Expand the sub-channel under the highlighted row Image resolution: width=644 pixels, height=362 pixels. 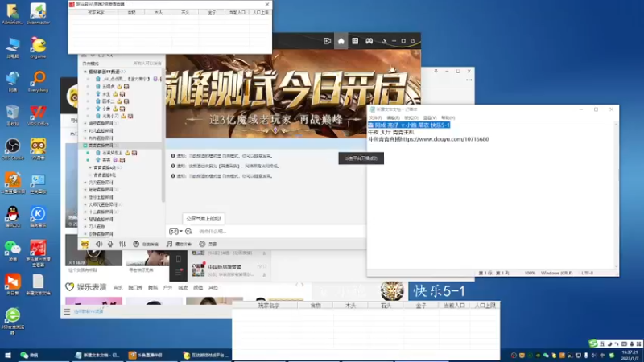pyautogui.click(x=90, y=167)
